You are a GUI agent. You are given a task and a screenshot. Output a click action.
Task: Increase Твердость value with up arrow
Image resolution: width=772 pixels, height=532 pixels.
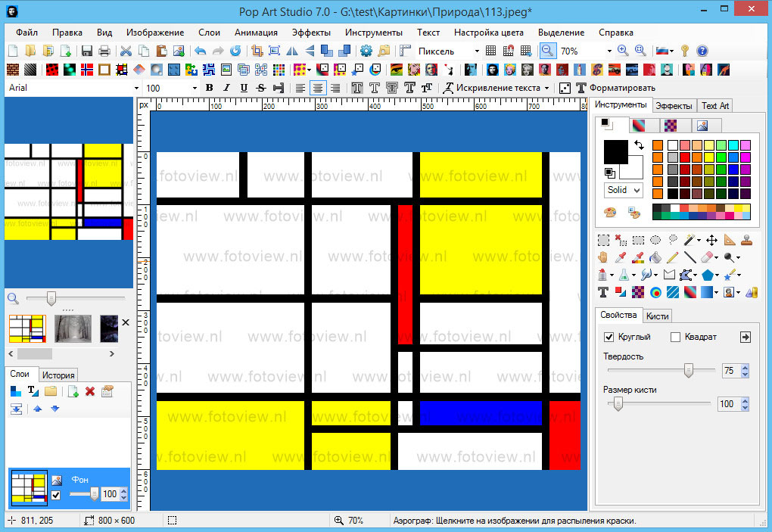(745, 367)
